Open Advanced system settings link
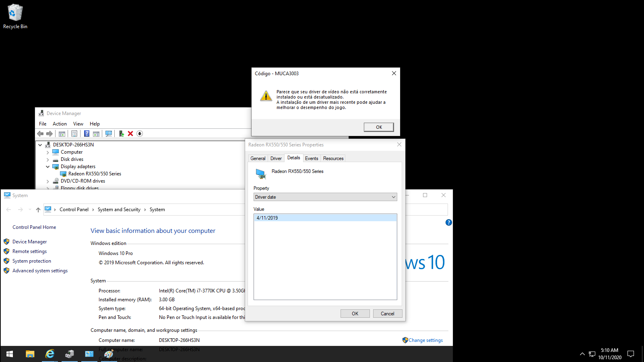This screenshot has width=644, height=362. point(40,271)
